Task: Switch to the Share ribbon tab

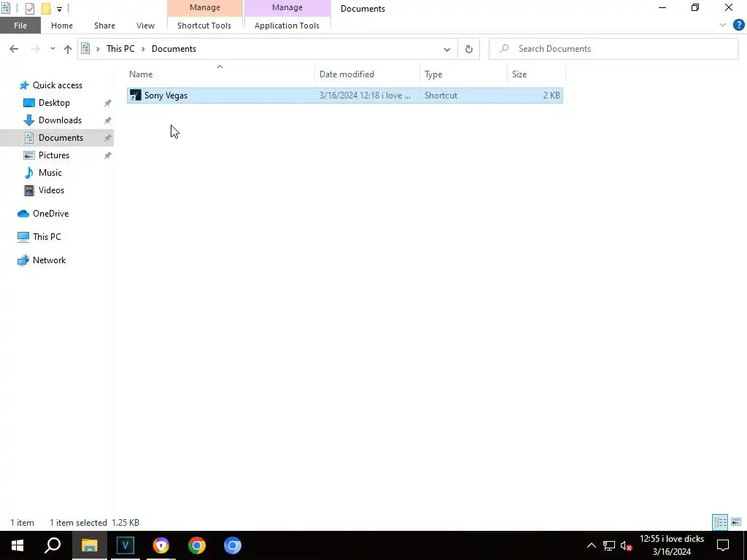Action: [104, 26]
